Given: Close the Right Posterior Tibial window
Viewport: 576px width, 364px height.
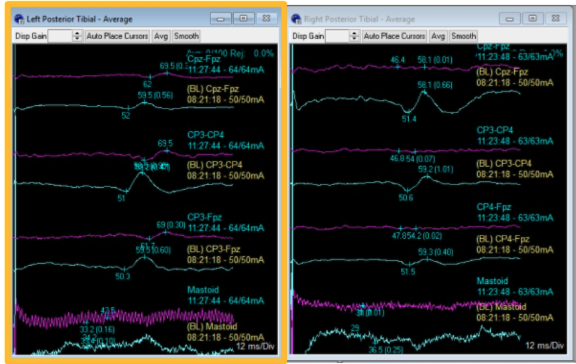Looking at the screenshot, I should click(555, 18).
